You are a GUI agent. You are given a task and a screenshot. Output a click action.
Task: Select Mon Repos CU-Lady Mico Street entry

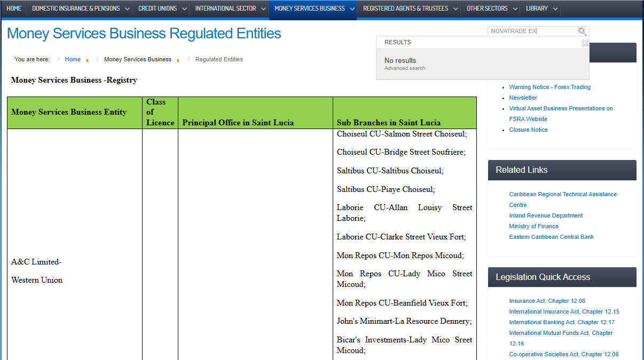pyautogui.click(x=405, y=279)
